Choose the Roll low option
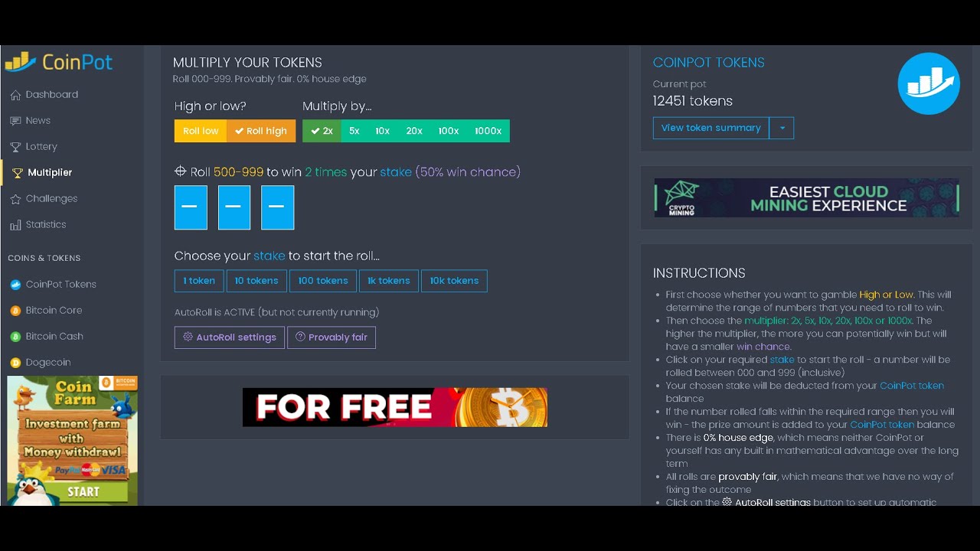This screenshot has height=551, width=980. tap(201, 131)
